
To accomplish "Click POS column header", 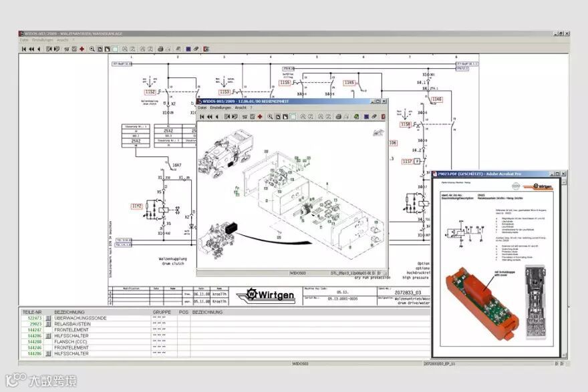I will (184, 312).
